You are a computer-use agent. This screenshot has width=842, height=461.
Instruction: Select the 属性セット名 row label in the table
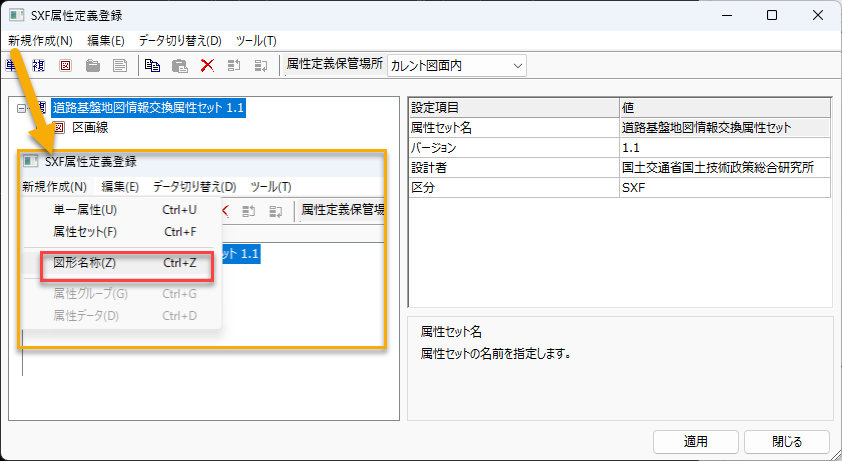click(x=514, y=127)
